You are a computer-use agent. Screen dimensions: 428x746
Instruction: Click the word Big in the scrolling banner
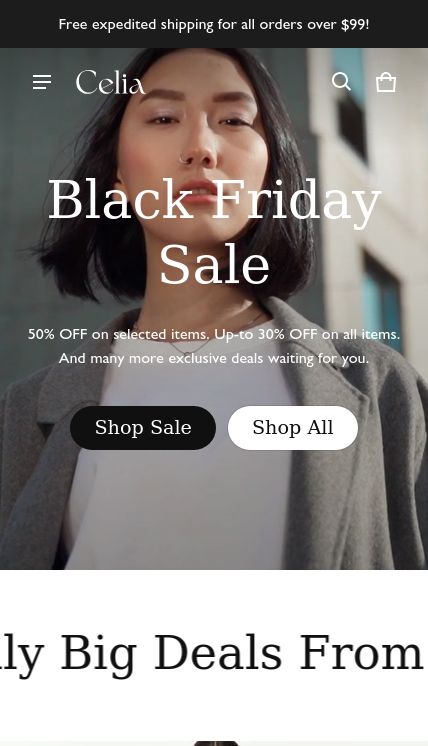pos(98,653)
